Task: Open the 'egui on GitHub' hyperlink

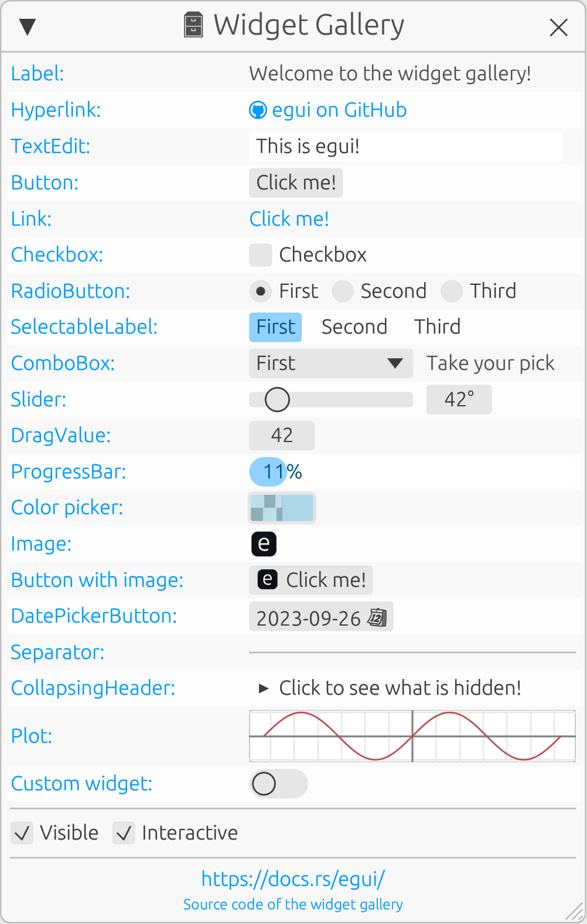Action: pos(339,110)
